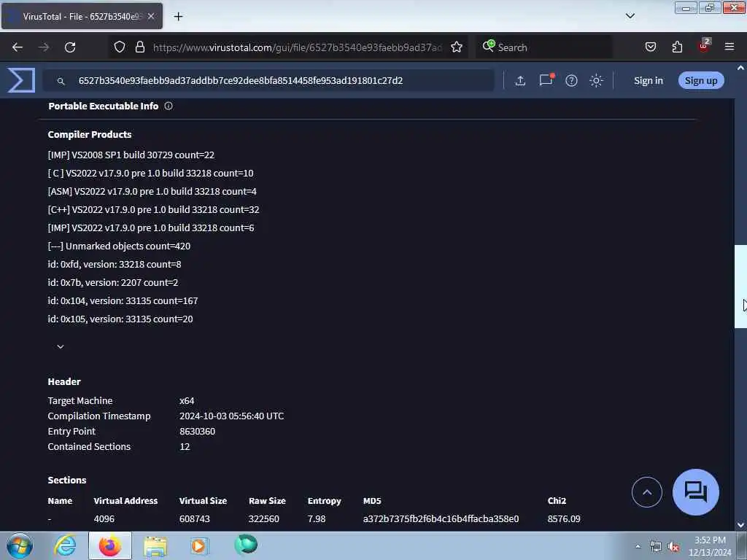Click the network tray icon
This screenshot has width=747, height=560.
[656, 547]
